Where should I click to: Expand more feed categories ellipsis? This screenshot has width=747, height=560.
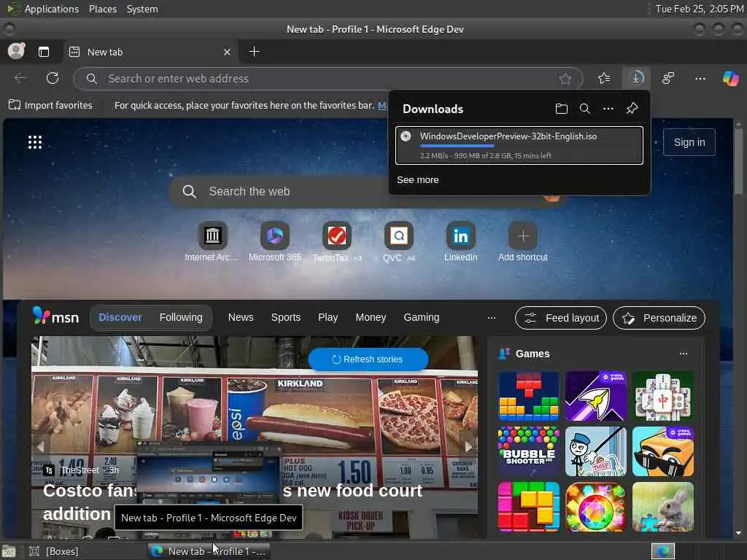click(x=492, y=318)
